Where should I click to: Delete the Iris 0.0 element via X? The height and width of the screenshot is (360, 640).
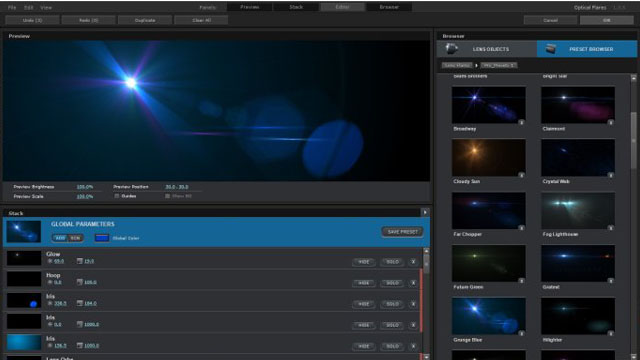click(413, 325)
